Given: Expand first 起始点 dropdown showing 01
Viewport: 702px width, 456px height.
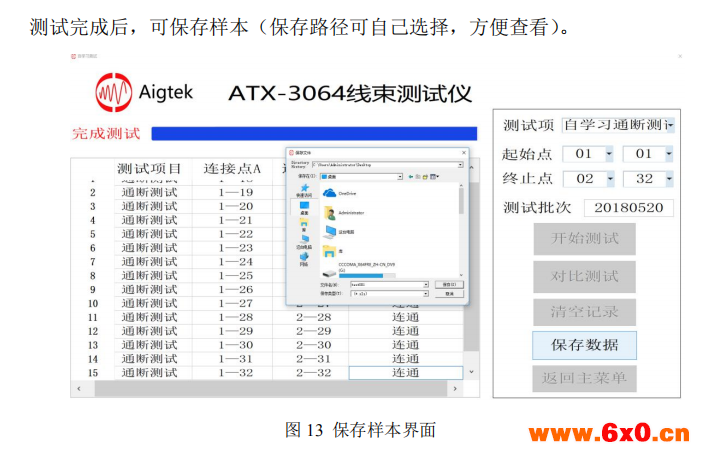Looking at the screenshot, I should pyautogui.click(x=609, y=154).
